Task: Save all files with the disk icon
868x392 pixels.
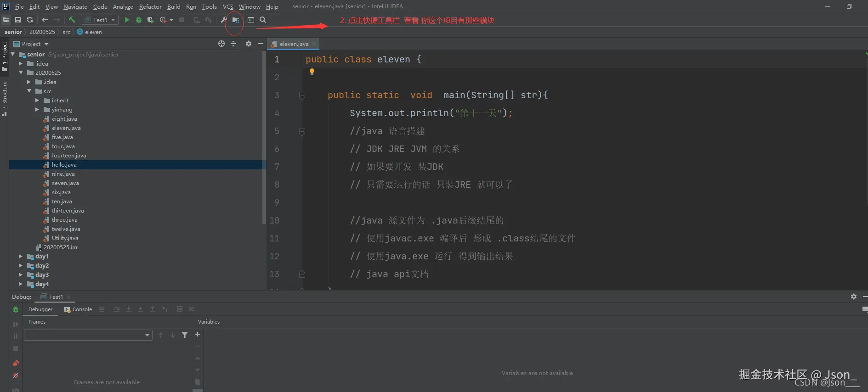Action: pos(18,20)
